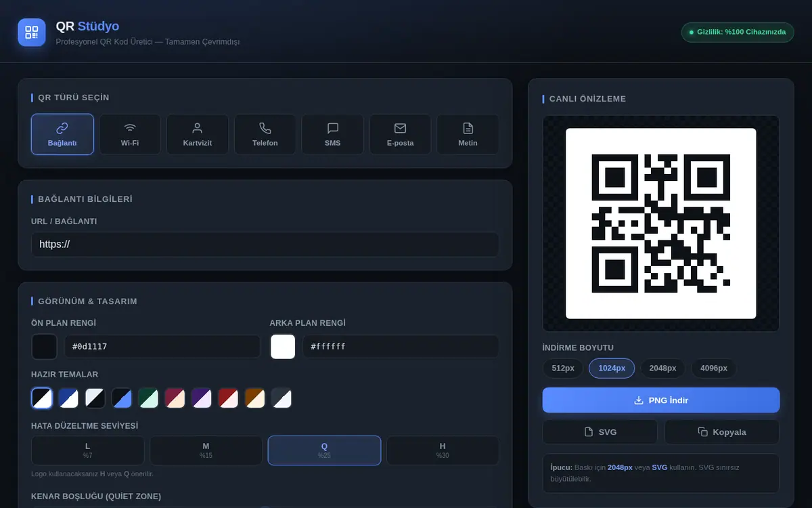This screenshot has height=508, width=812.
Task: Set error correction level to H
Action: 443,450
